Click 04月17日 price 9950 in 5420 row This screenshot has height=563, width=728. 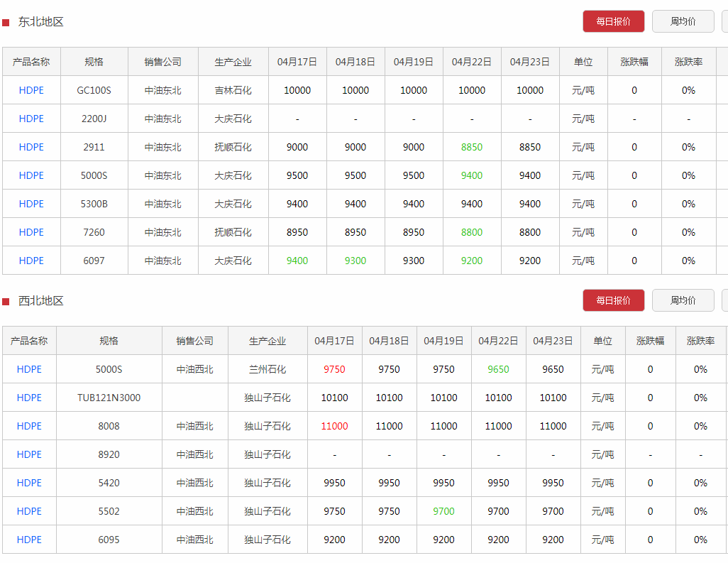[334, 483]
